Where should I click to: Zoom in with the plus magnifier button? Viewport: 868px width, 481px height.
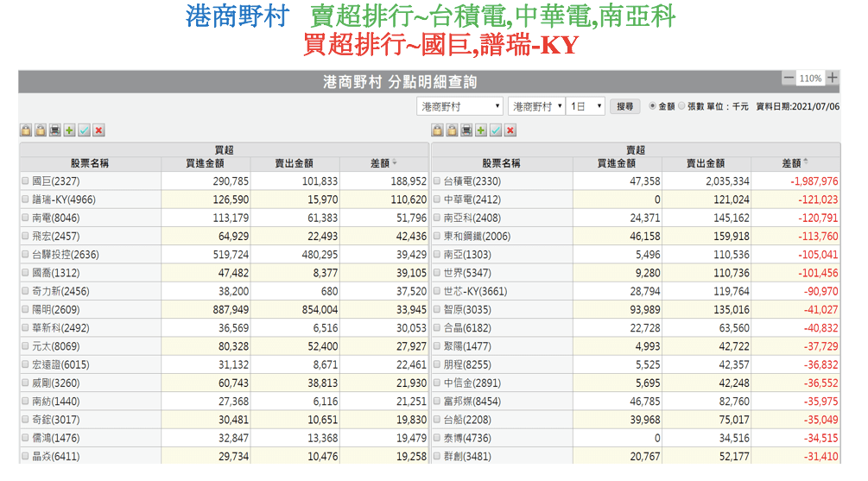tap(832, 79)
